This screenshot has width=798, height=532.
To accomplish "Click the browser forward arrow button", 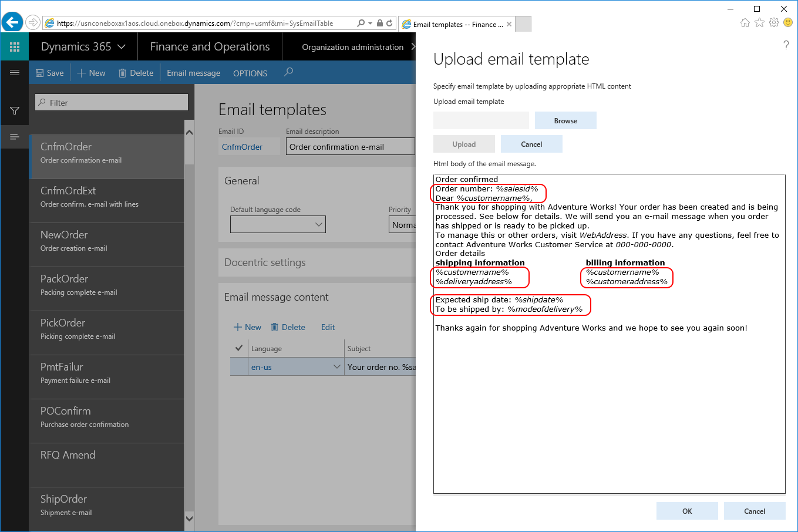I will [33, 23].
